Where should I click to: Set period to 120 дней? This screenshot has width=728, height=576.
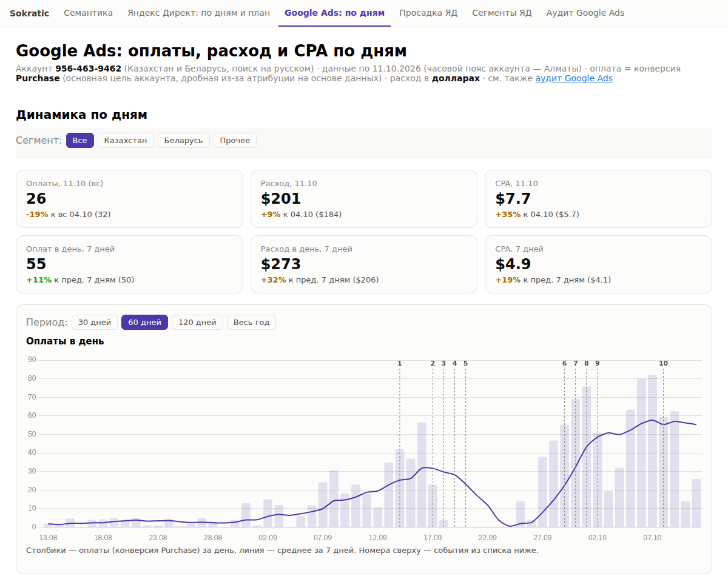pyautogui.click(x=197, y=322)
